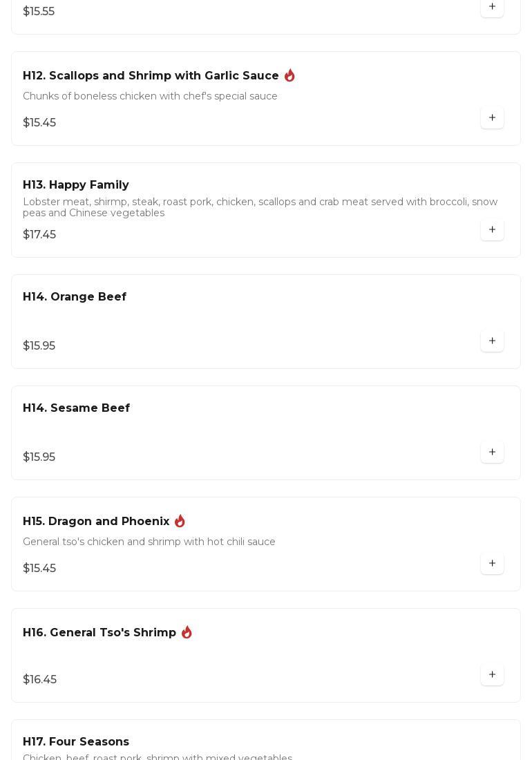
Task: Click spicy icon next to General Tso's Shrimp
Action: click(x=187, y=632)
